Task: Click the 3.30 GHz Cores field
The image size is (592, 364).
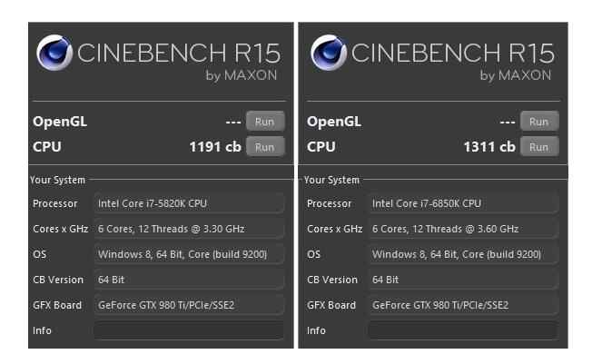Action: click(189, 229)
